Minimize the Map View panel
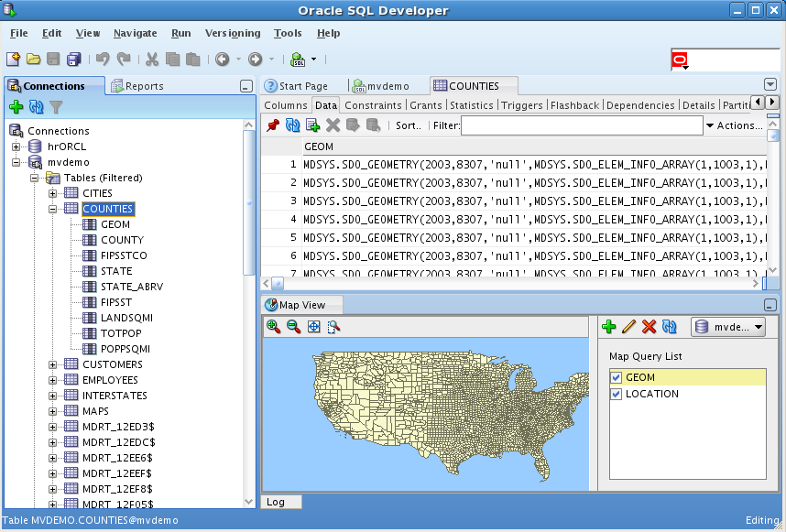Image resolution: width=786 pixels, height=532 pixels. click(x=770, y=305)
